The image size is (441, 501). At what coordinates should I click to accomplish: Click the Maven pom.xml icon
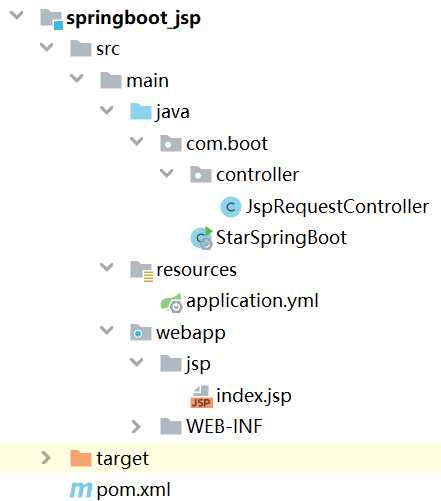[81, 490]
